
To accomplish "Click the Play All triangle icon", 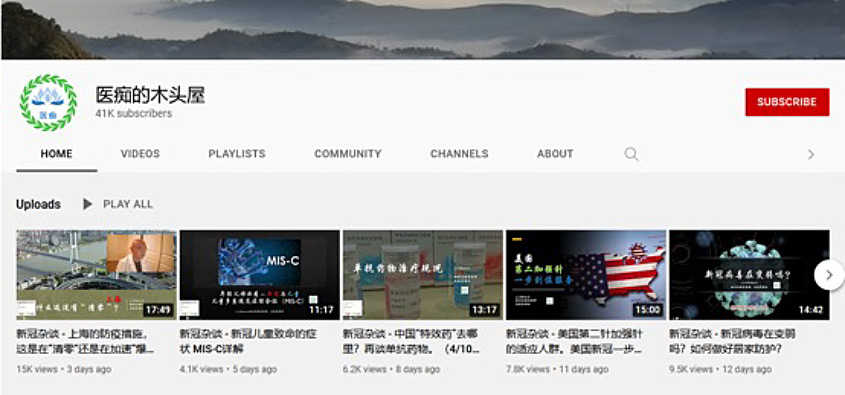I will [x=87, y=204].
